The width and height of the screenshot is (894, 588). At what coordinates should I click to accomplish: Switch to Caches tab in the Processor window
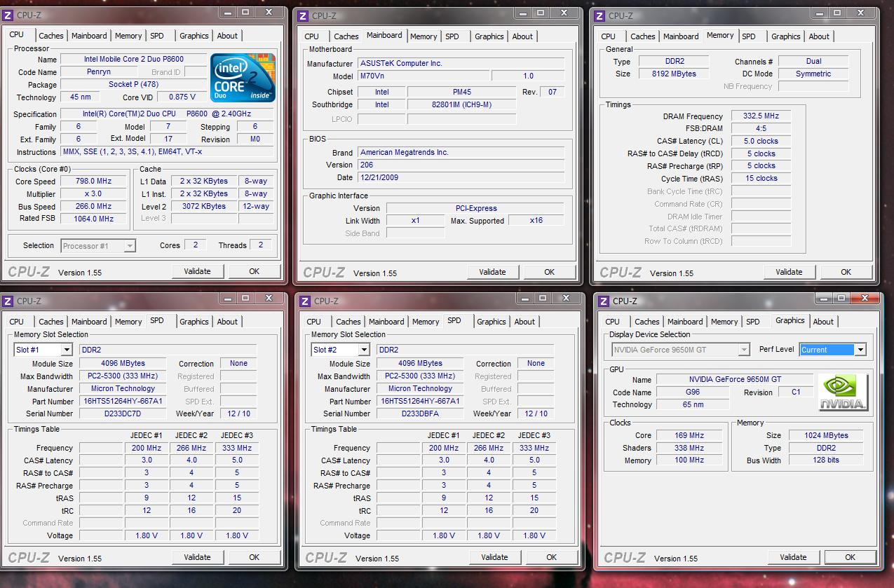[x=51, y=36]
